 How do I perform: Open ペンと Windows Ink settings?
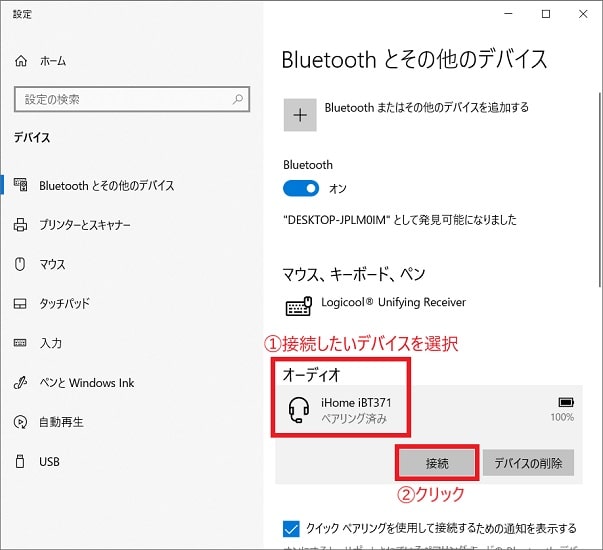(x=87, y=383)
